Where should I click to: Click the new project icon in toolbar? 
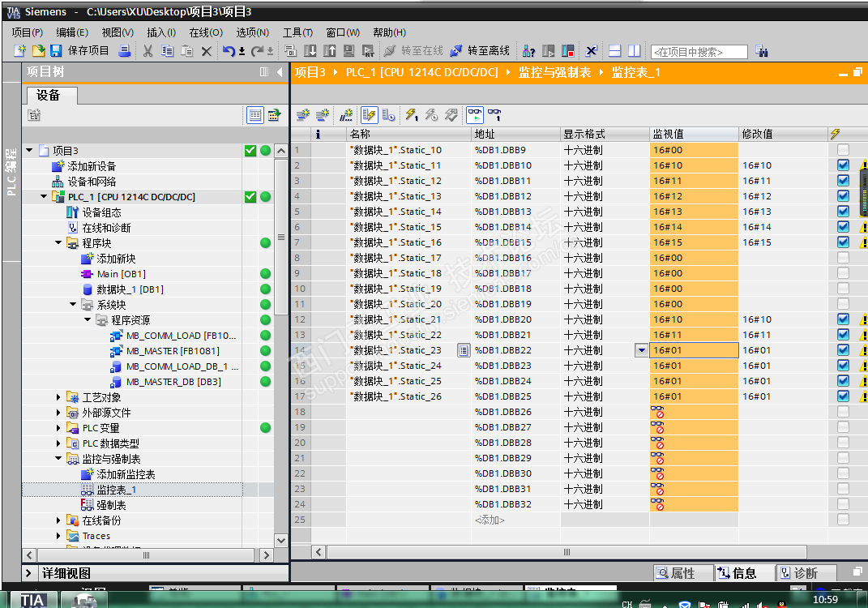tap(19, 51)
